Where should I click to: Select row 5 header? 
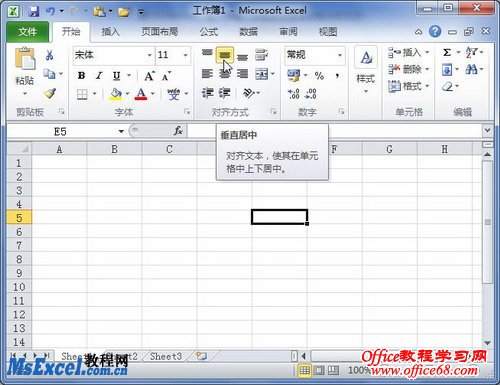coord(19,218)
